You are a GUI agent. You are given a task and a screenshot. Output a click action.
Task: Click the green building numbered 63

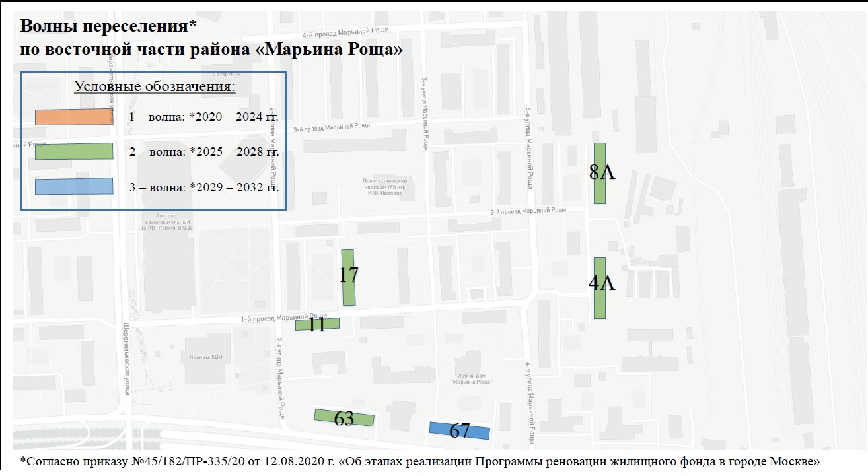[344, 417]
